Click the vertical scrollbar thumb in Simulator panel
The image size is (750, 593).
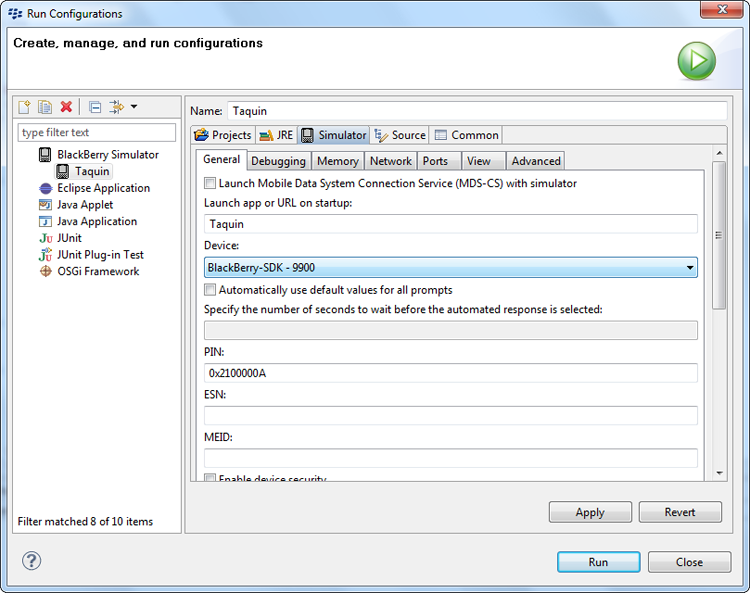(719, 234)
